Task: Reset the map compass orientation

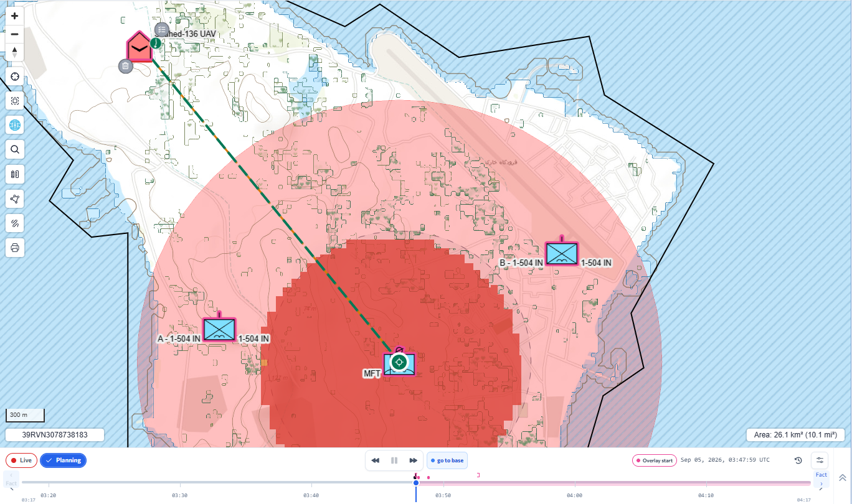Action: (x=15, y=52)
